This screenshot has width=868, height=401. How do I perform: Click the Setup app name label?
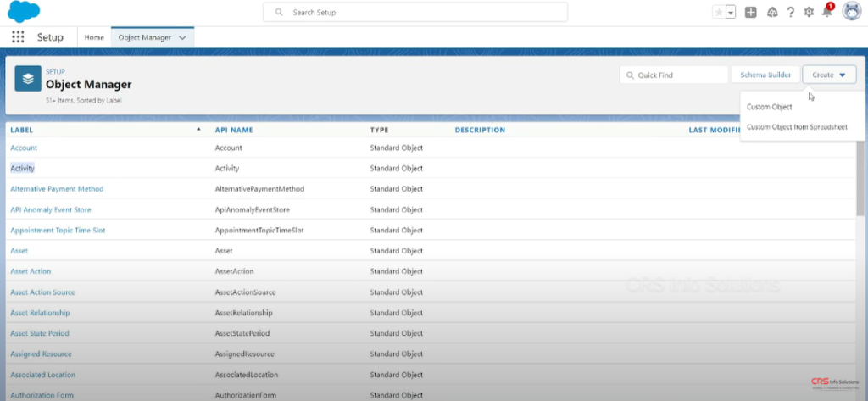[x=50, y=37]
